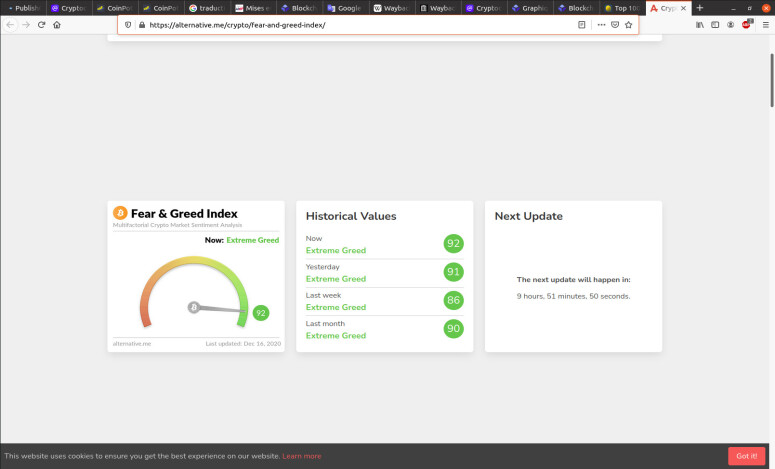
Task: Click the Historical Values heading
Action: tap(351, 216)
